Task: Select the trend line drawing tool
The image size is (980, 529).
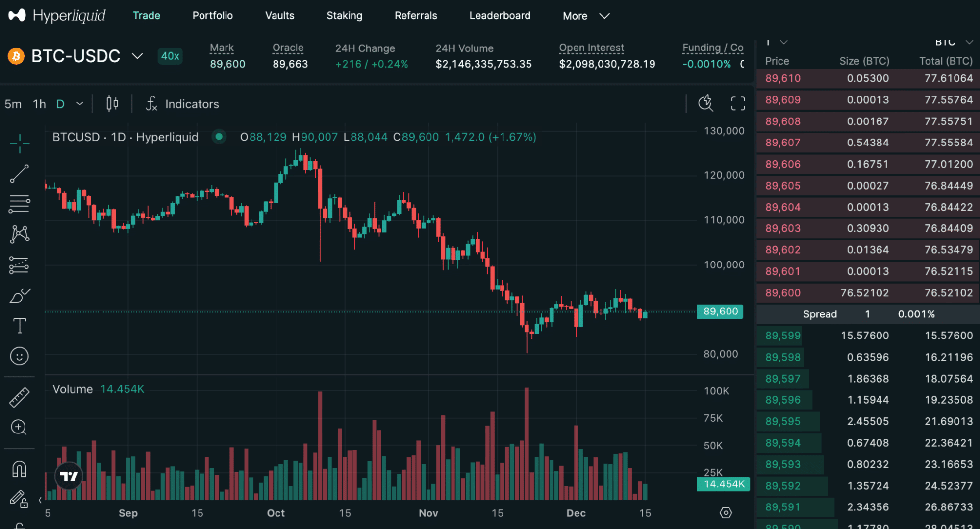Action: [19, 174]
